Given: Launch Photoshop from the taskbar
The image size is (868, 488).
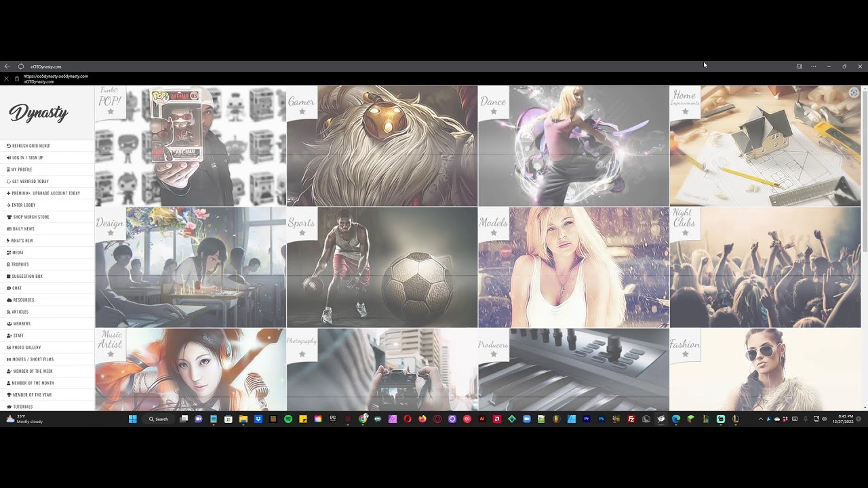Looking at the screenshot, I should (601, 419).
